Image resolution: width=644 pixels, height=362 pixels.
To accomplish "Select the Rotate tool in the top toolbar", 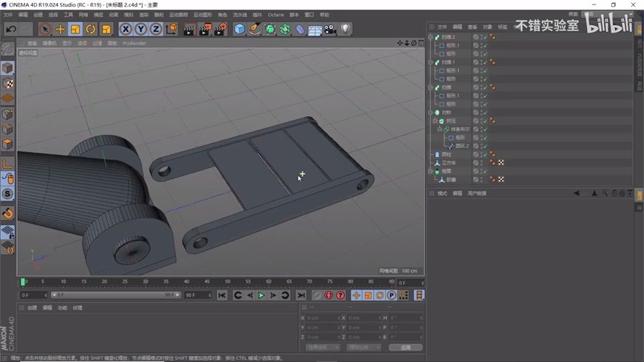I will click(x=90, y=30).
